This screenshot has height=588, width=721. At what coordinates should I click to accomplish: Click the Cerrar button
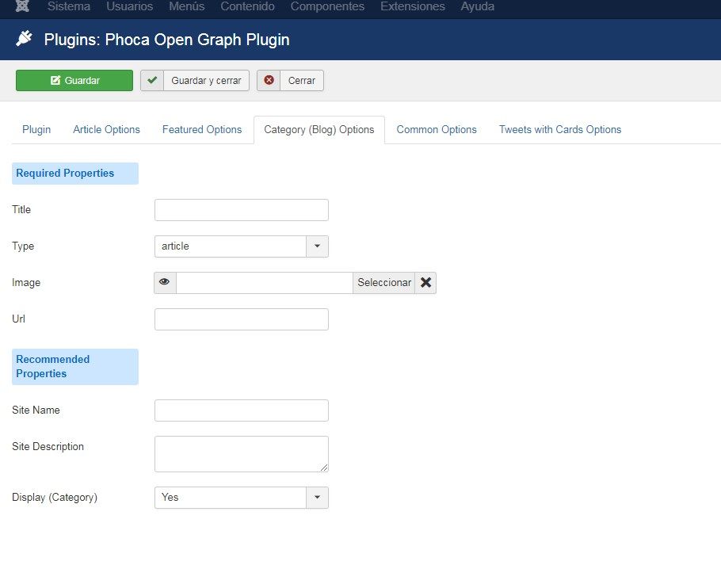point(290,81)
